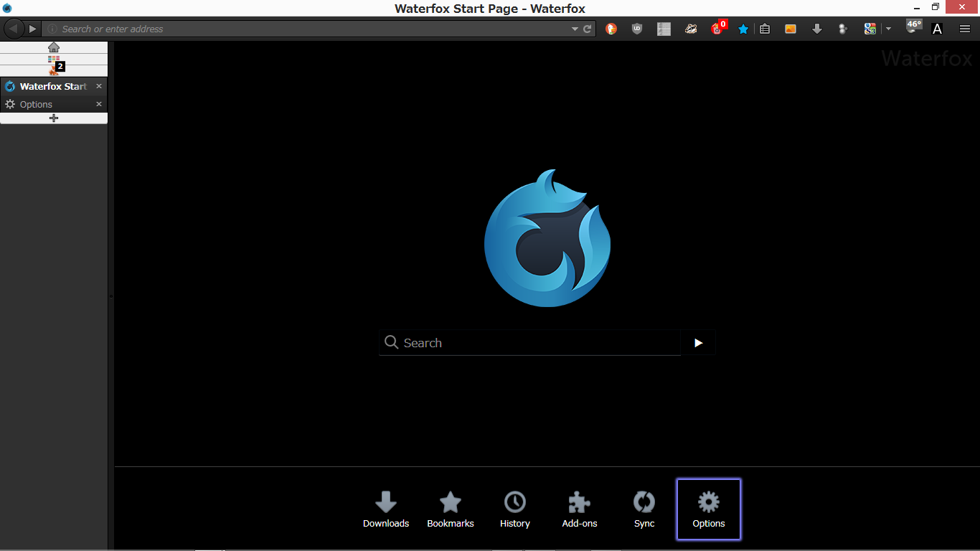The image size is (980, 551).
Task: Expand the dropdown arrow beside the S3 translator icon
Action: (888, 29)
